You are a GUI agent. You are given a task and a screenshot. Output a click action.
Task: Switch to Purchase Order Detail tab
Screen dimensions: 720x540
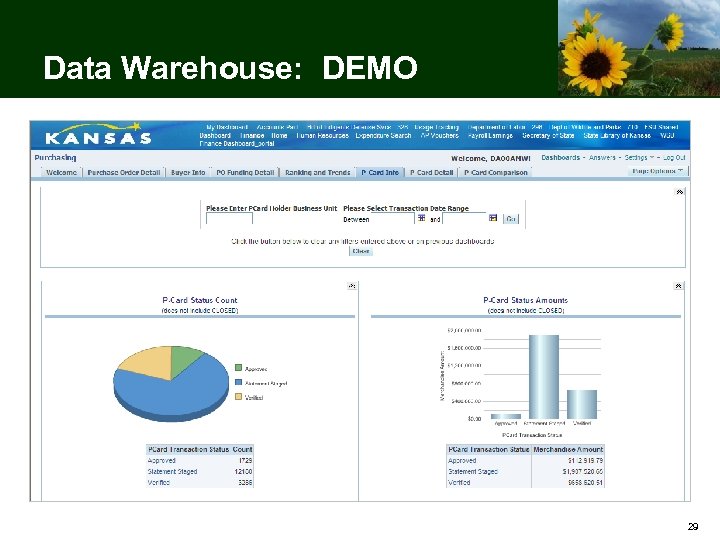pyautogui.click(x=124, y=173)
